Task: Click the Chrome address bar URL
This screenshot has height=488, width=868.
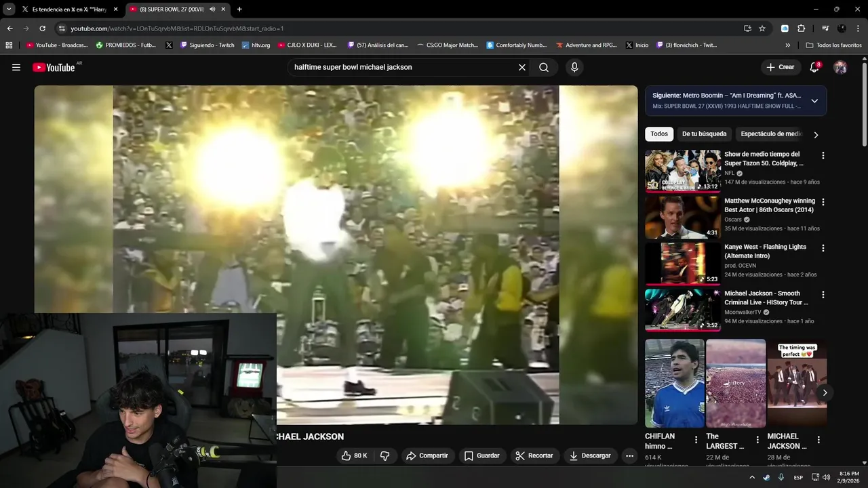Action: [177, 28]
